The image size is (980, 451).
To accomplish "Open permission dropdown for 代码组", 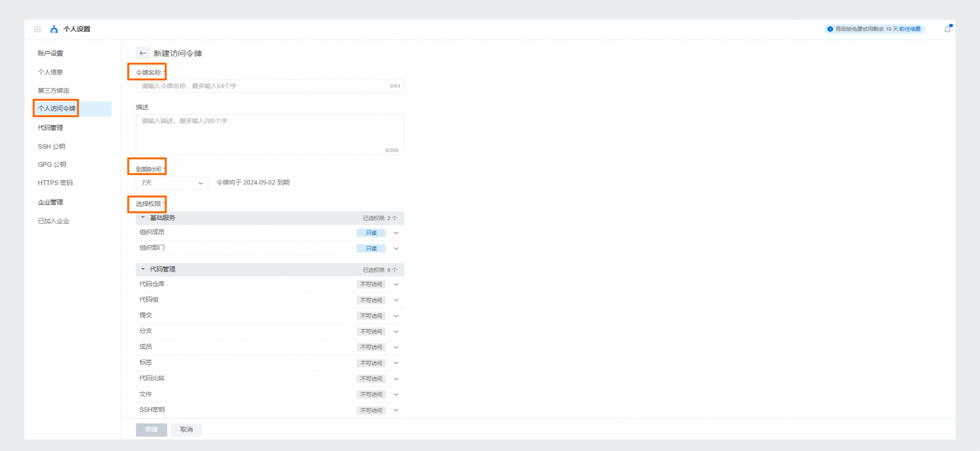I will pos(396,300).
